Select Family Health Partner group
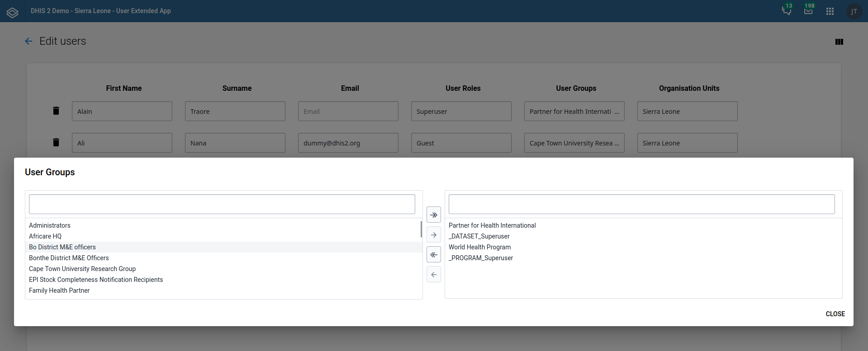 tap(223, 290)
